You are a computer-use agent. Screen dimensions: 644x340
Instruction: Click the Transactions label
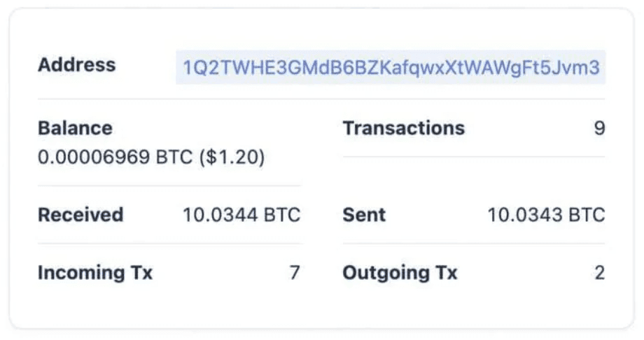(403, 128)
